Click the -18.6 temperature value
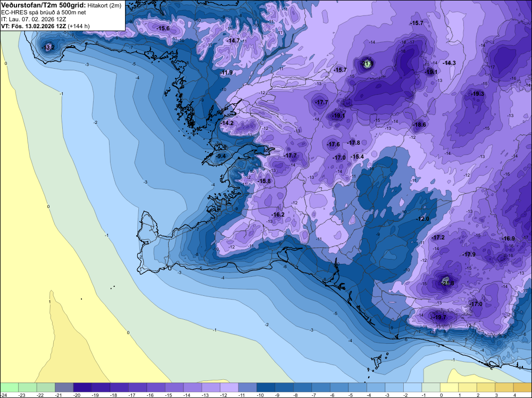This screenshot has height=398, width=532. pyautogui.click(x=419, y=125)
